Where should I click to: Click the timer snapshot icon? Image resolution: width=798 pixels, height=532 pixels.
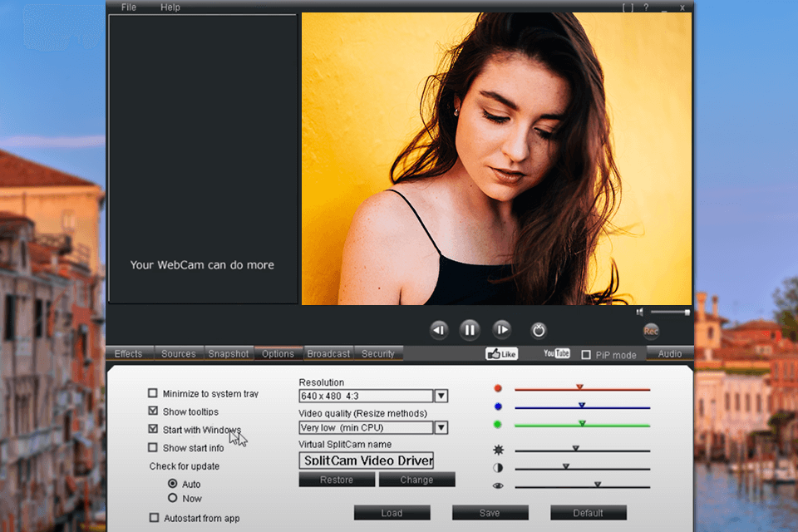click(539, 329)
